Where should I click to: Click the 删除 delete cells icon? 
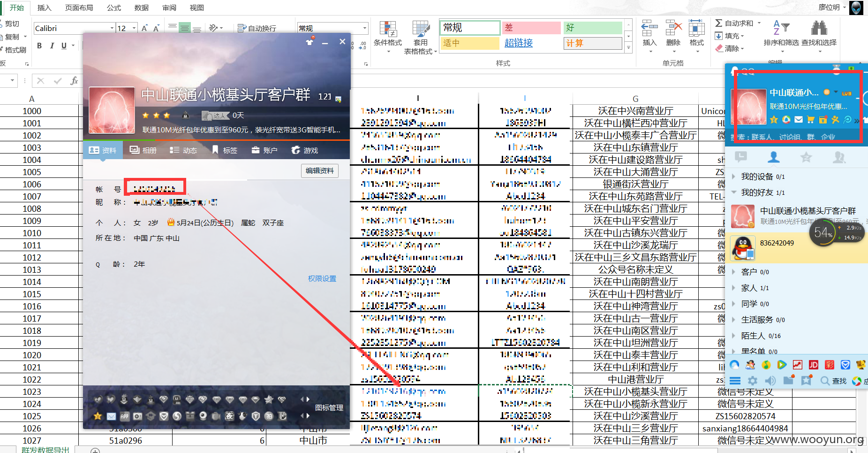point(673,29)
